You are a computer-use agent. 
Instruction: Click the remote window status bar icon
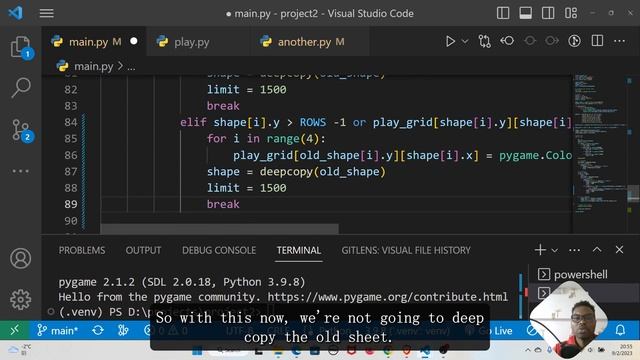(x=14, y=330)
